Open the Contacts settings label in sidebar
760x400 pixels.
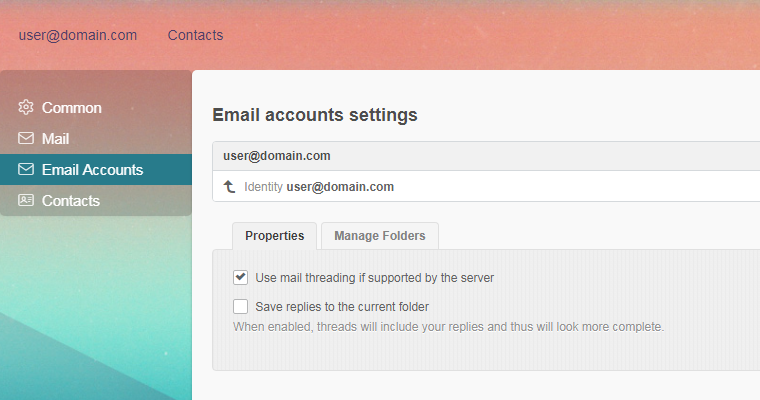tap(70, 201)
